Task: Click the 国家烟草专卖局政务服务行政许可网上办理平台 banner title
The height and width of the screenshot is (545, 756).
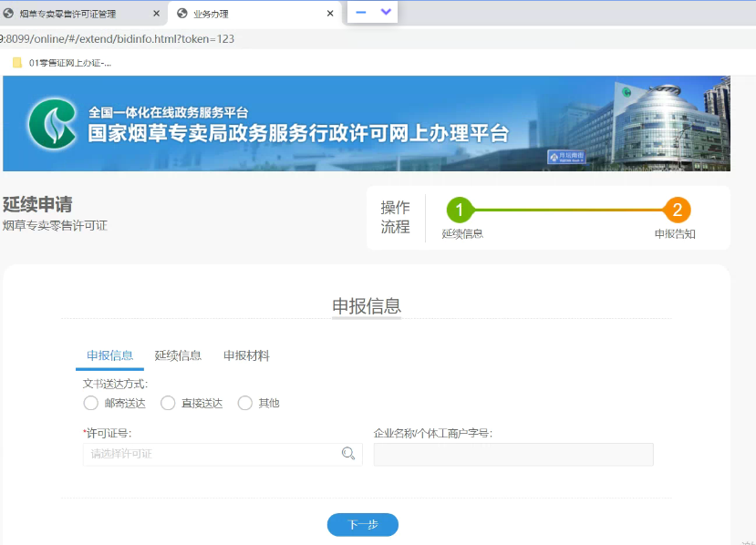Action: point(298,133)
